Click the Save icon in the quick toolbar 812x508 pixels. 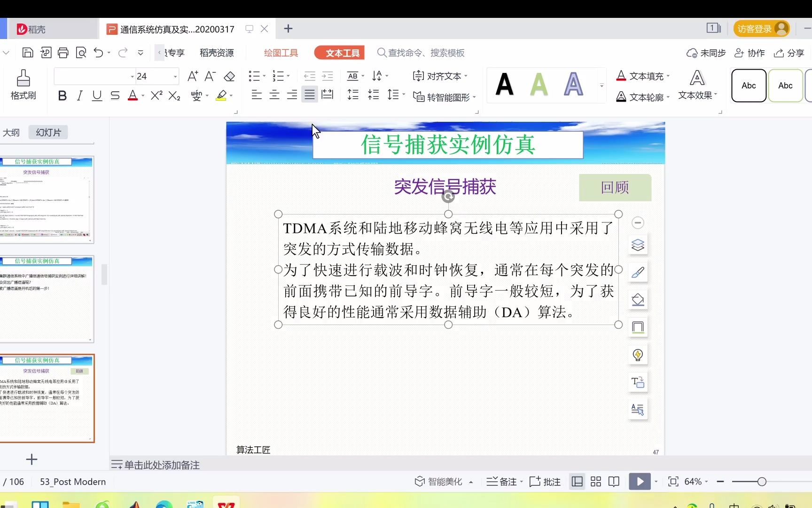(x=28, y=53)
